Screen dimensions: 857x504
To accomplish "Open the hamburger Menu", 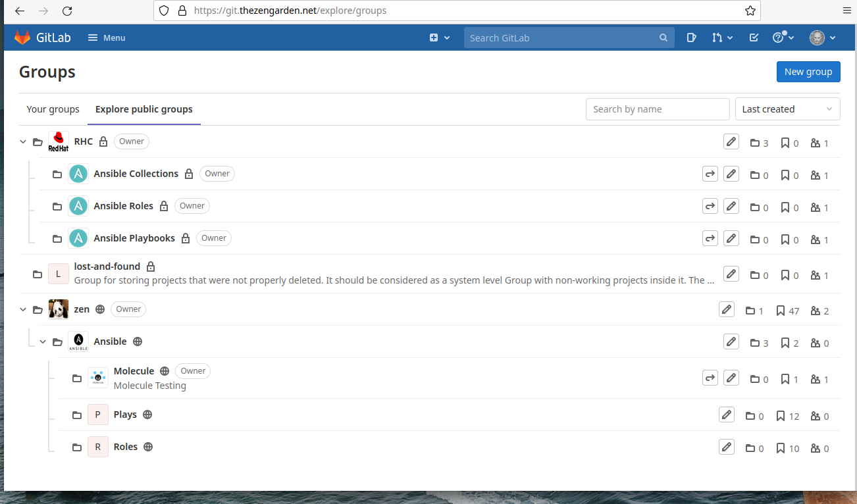I will pos(107,38).
